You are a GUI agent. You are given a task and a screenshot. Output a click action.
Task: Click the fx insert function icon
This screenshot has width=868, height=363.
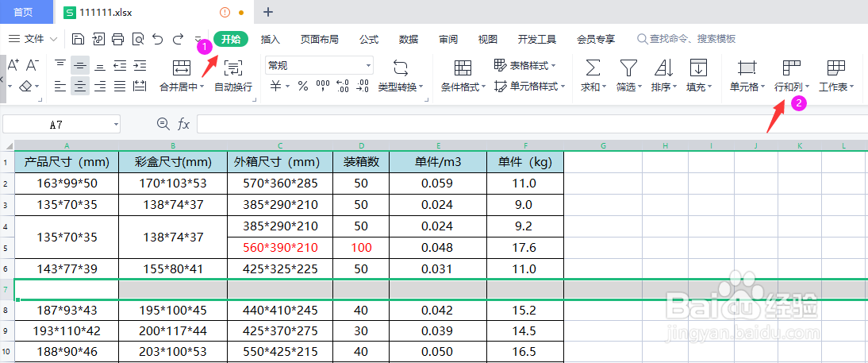click(183, 125)
